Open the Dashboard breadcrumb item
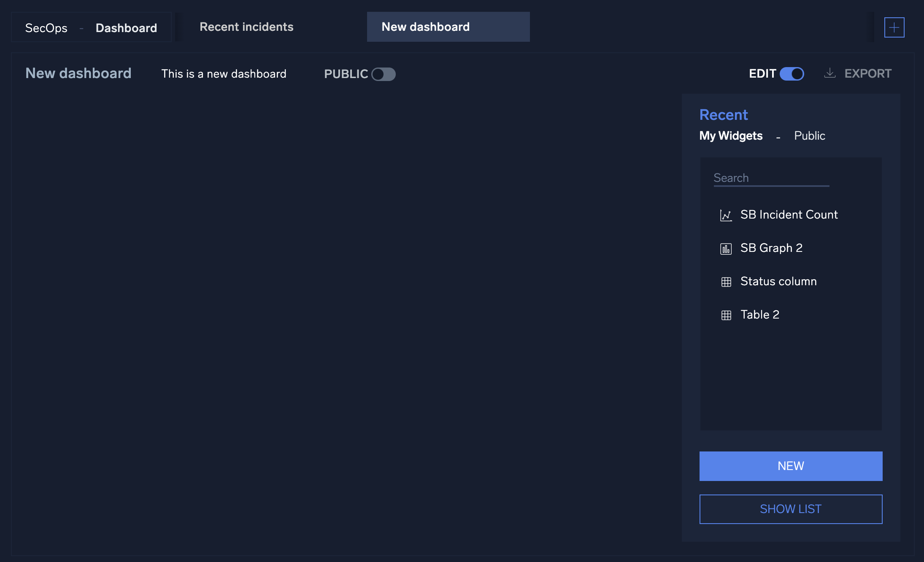Screen dimensions: 924x562 point(127,27)
